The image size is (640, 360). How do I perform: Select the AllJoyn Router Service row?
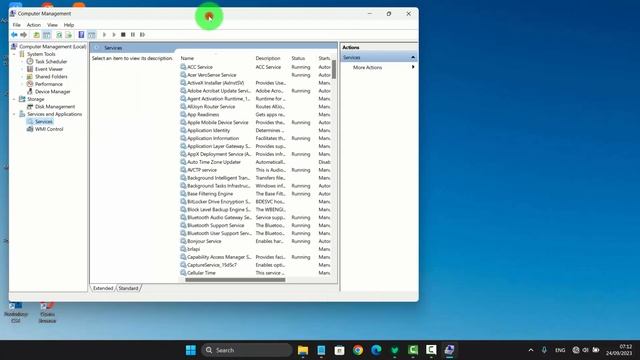point(255,107)
